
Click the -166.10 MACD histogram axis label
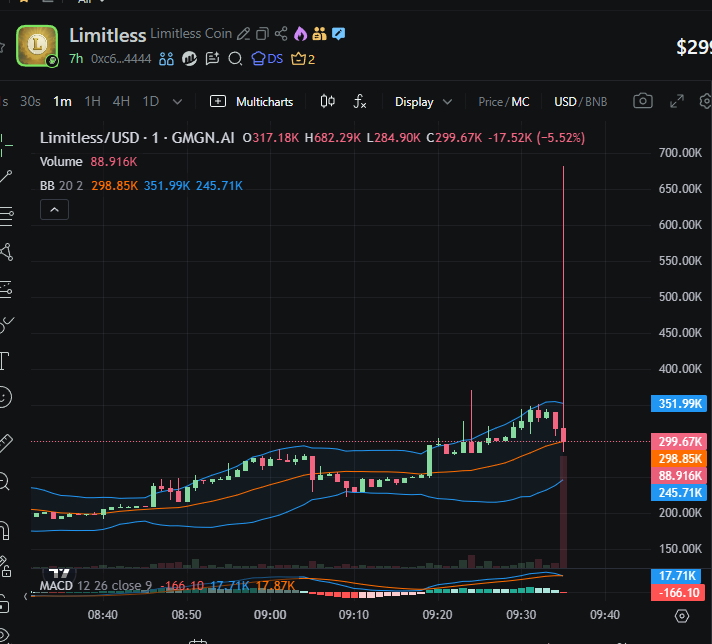coord(678,593)
